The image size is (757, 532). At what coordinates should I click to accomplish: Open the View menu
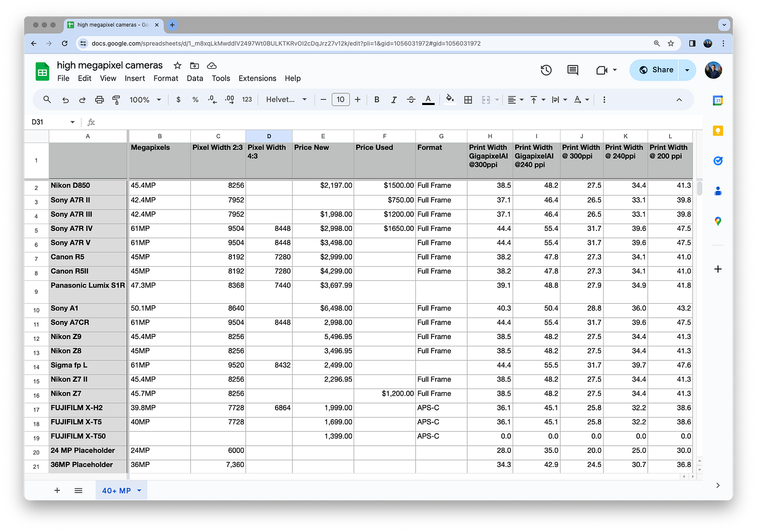coord(108,78)
